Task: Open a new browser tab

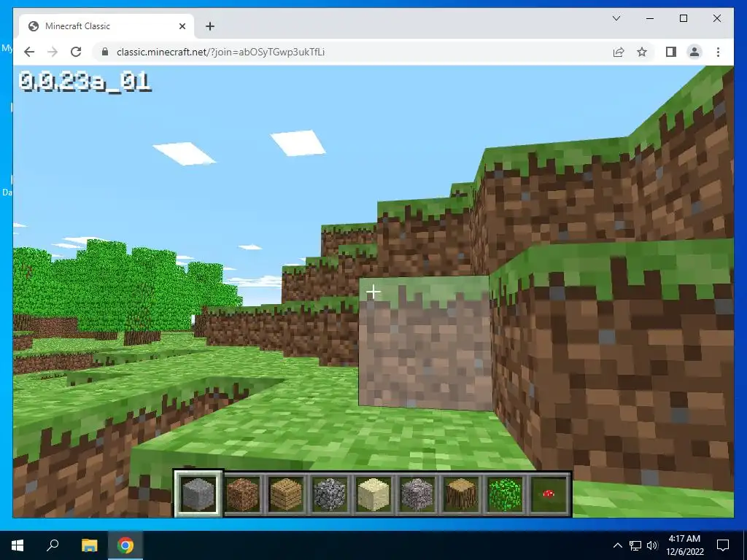Action: click(x=209, y=26)
